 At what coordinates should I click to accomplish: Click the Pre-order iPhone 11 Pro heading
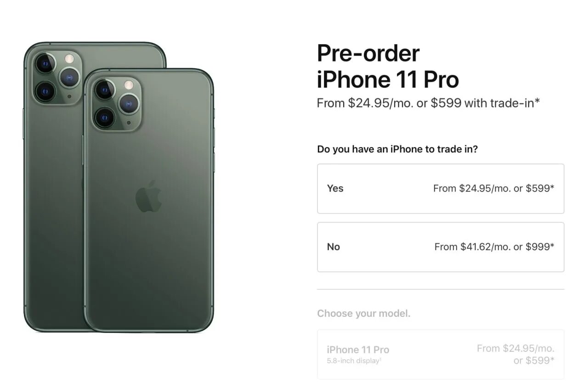click(x=388, y=67)
